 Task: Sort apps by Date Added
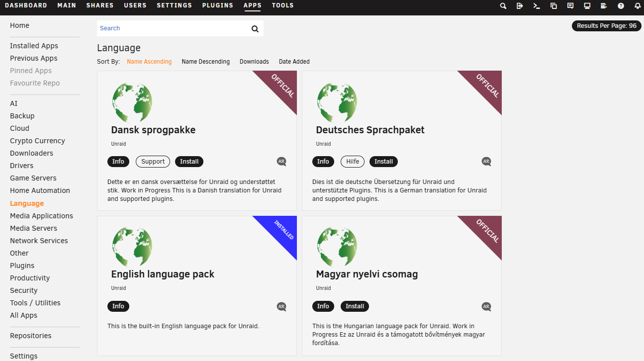[294, 61]
